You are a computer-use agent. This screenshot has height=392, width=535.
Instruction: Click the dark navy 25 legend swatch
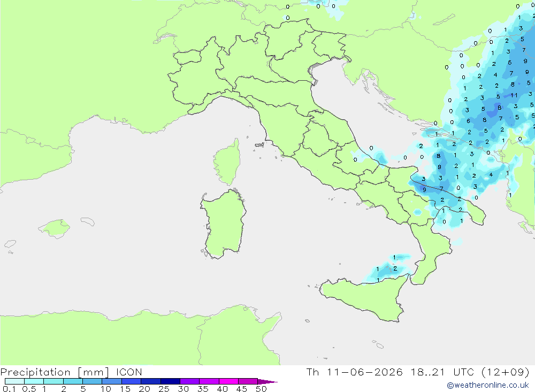tap(170, 381)
